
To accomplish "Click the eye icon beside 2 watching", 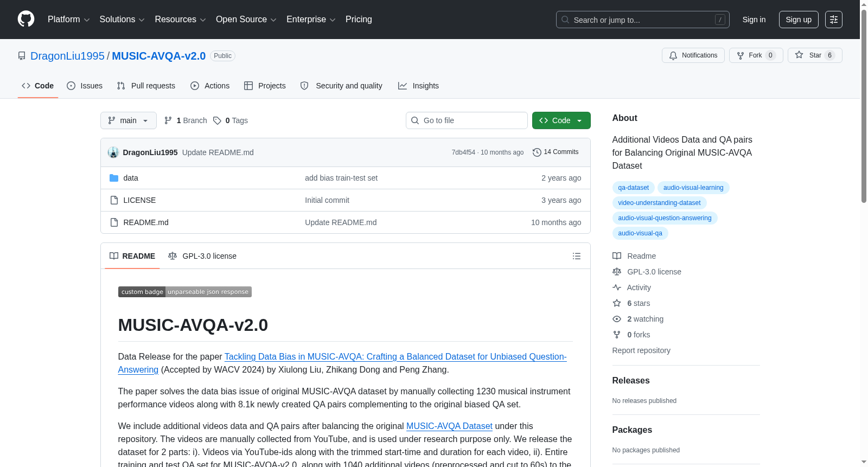I will (x=617, y=319).
